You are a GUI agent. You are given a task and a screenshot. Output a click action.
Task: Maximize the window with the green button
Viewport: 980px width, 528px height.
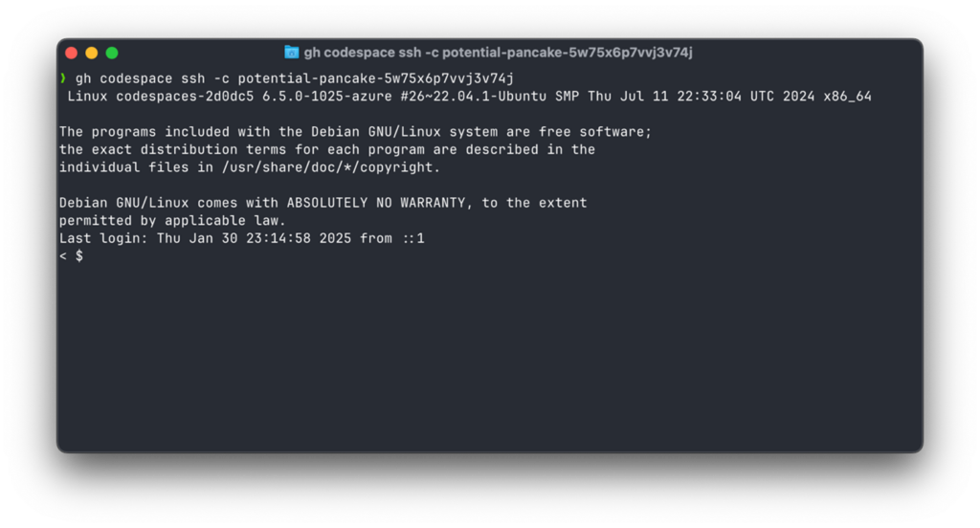coord(112,54)
